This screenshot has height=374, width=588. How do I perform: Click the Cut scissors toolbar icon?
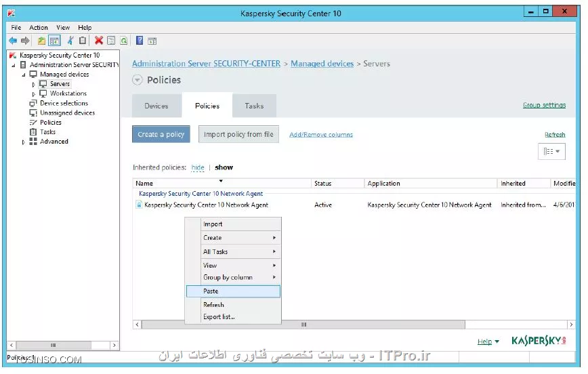(70, 41)
